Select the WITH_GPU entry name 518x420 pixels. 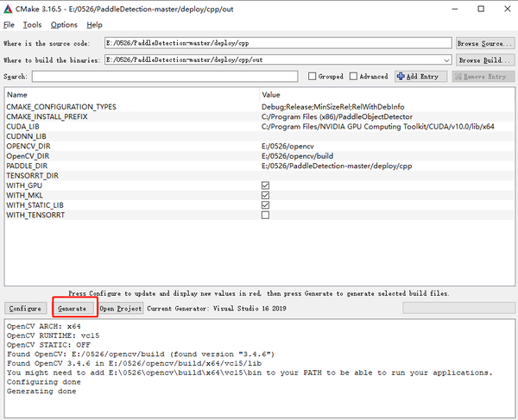coord(24,185)
